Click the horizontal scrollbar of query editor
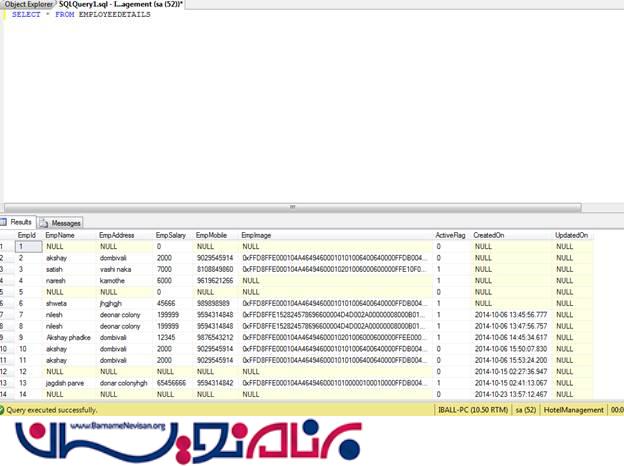This screenshot has width=624, height=466. click(290, 207)
